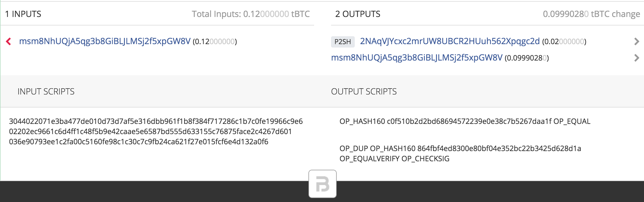The height and width of the screenshot is (202, 644).
Task: Click the B logo badge at bottom
Action: point(323,184)
